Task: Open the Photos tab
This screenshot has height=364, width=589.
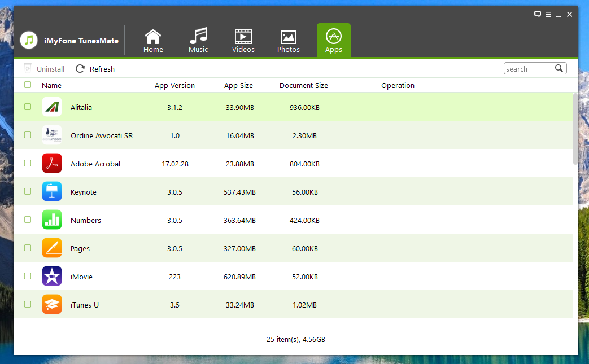Action: click(288, 41)
